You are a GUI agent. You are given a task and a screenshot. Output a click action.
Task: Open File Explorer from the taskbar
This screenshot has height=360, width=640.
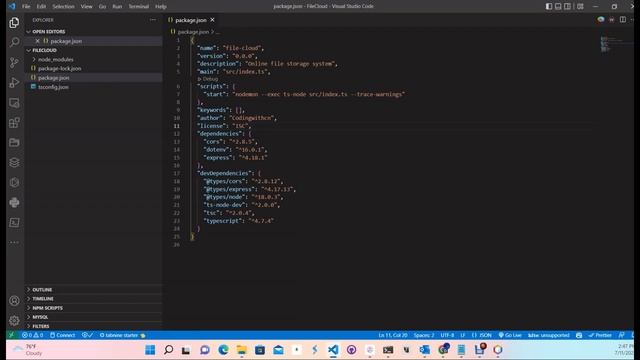[242, 350]
